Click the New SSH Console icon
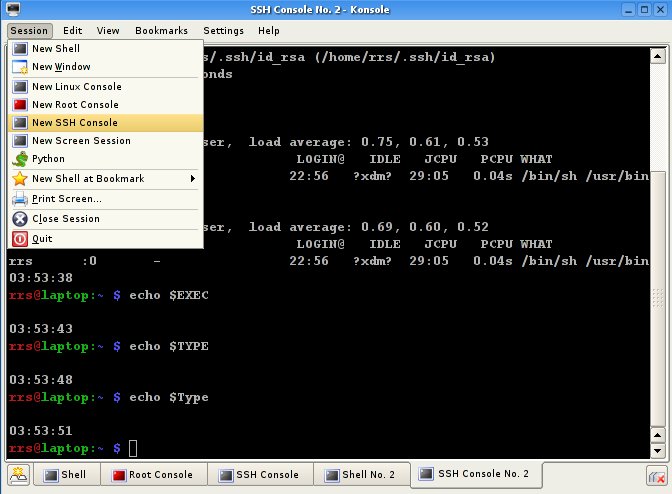 [x=20, y=123]
